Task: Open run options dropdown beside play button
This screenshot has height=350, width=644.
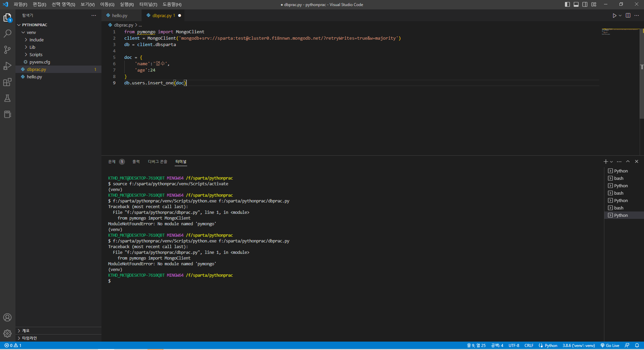Action: click(620, 15)
